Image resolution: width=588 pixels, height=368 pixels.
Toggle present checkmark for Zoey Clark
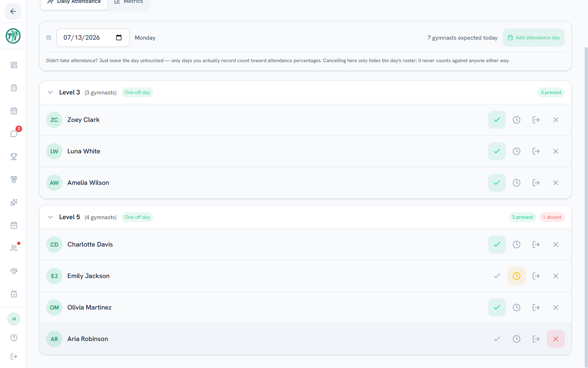pyautogui.click(x=497, y=120)
